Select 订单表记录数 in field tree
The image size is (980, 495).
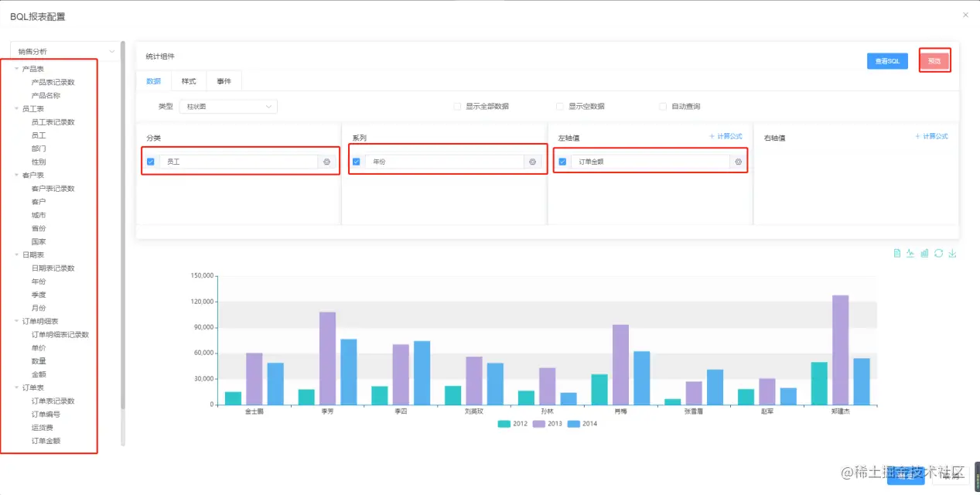53,401
